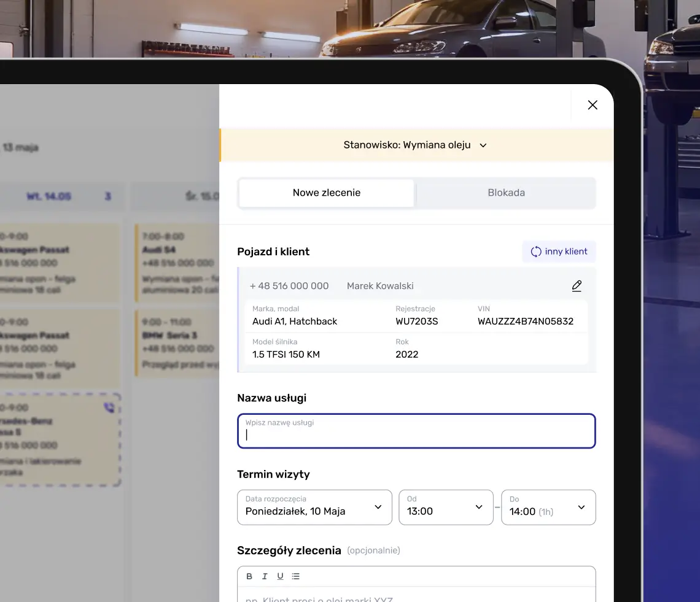Click the X icon to close the modal
This screenshot has height=602, width=700.
tap(592, 104)
